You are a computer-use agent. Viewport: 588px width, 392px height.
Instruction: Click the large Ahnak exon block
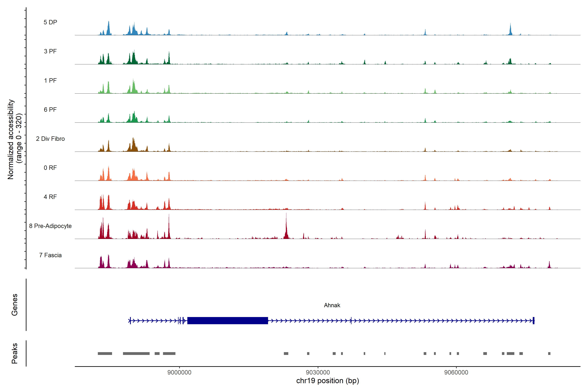coord(228,320)
